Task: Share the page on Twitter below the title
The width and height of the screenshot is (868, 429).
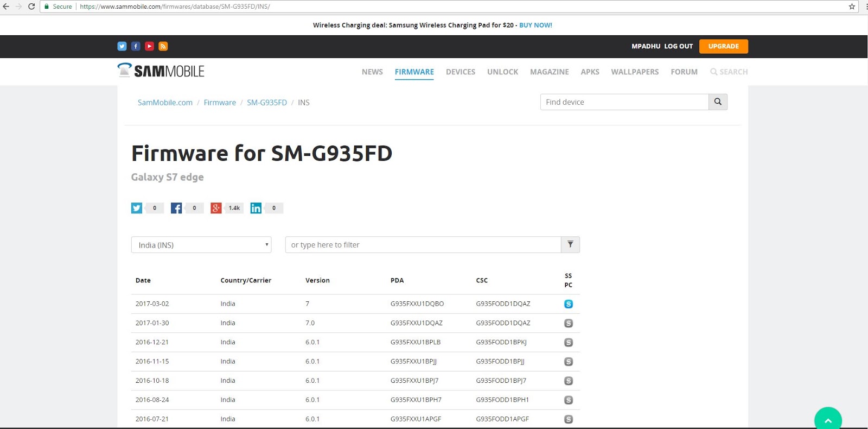Action: click(137, 208)
